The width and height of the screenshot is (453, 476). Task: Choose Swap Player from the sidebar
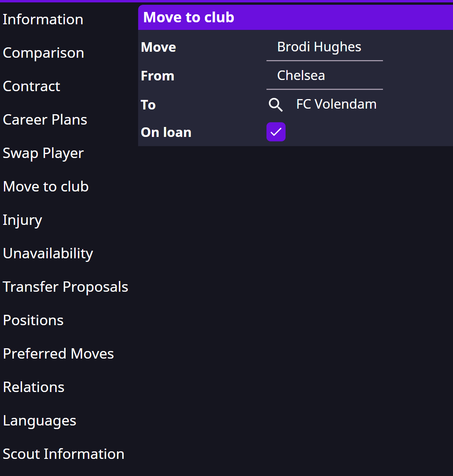[x=43, y=153]
